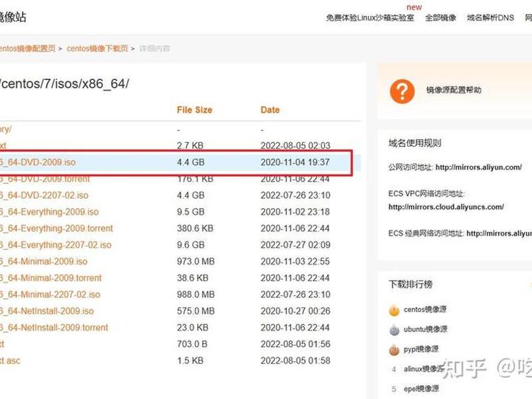Click the 下载排行榜 heading
The height and width of the screenshot is (399, 532).
click(410, 284)
